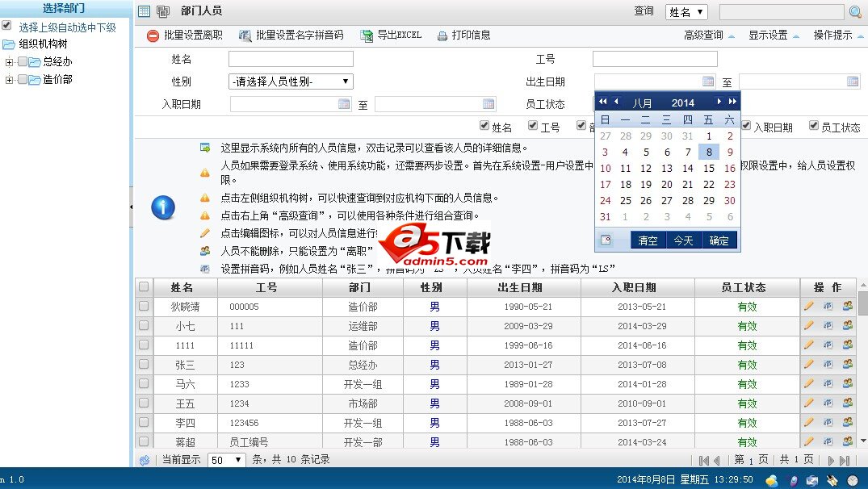The width and height of the screenshot is (868, 489).
Task: Check the checkbox in 王五's row
Action: tap(143, 403)
